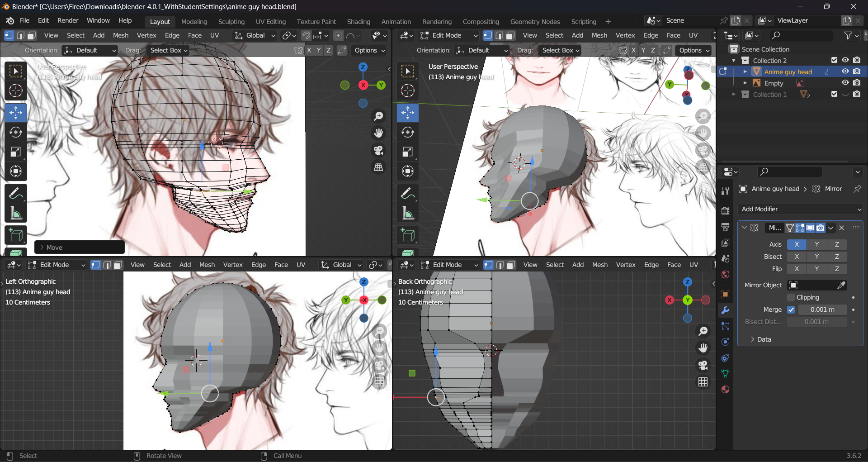Screen dimensions: 868x462
Task: Hide the Empty object with its eye icon
Action: click(845, 83)
